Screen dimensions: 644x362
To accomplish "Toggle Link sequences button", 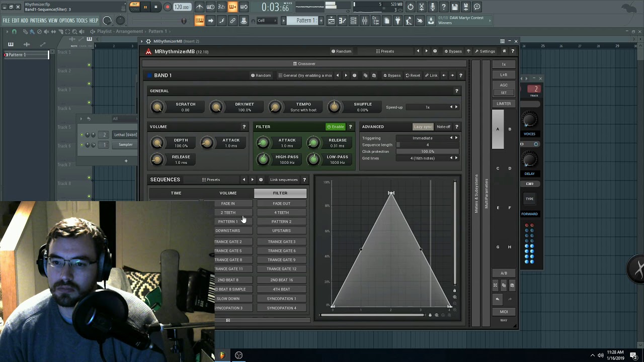I will click(x=284, y=179).
